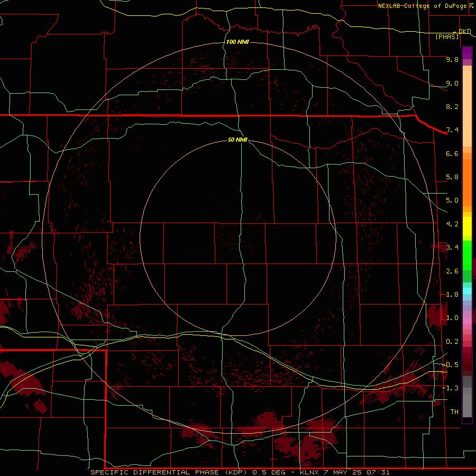Image resolution: width=476 pixels, height=476 pixels.
Task: Click the cyan band of the color bar
Action: point(467,290)
